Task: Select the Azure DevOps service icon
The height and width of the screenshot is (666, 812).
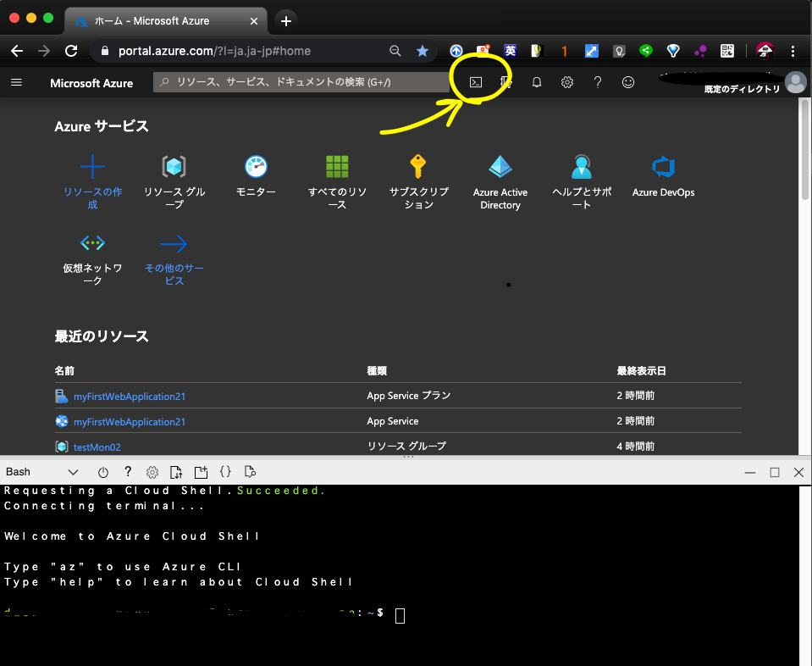Action: pos(663,166)
